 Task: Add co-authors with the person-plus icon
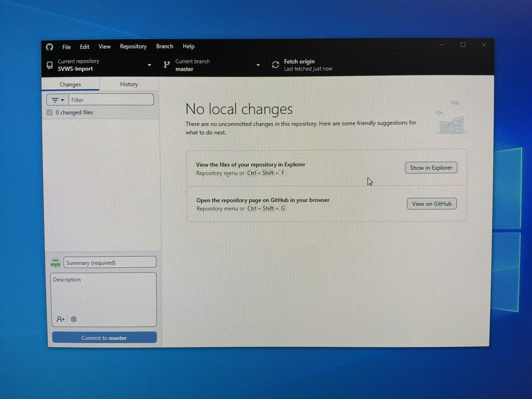click(x=60, y=319)
